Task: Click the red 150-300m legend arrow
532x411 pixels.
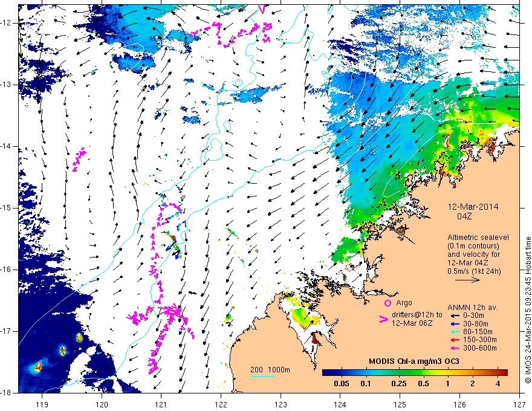Action: [454, 340]
